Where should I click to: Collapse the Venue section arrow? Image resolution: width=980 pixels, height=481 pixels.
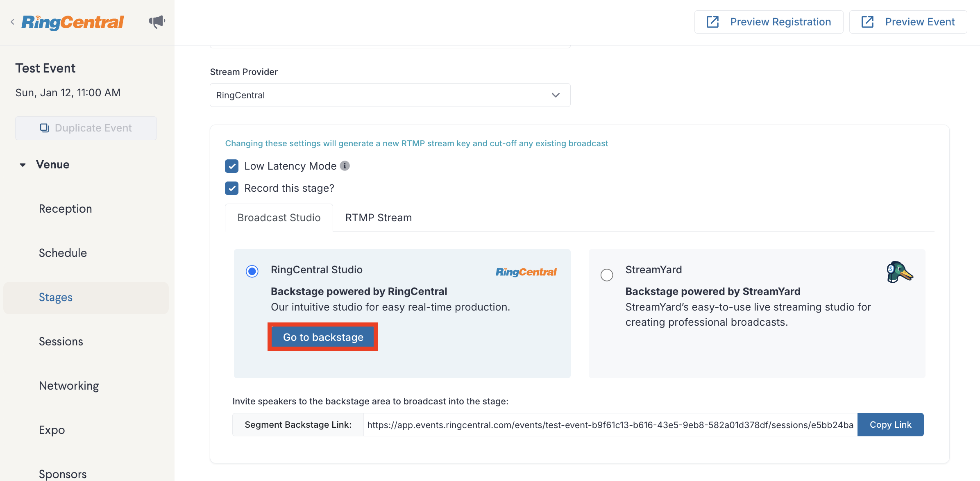coord(23,165)
